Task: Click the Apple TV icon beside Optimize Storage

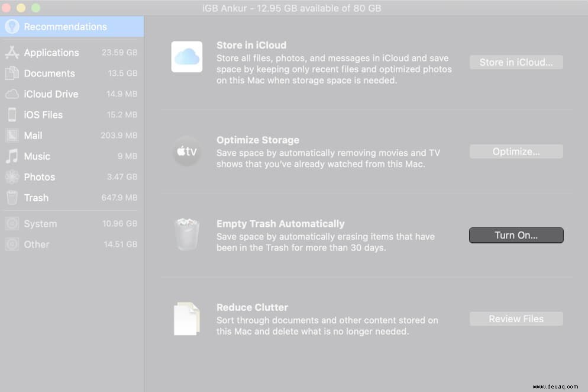Action: point(187,152)
